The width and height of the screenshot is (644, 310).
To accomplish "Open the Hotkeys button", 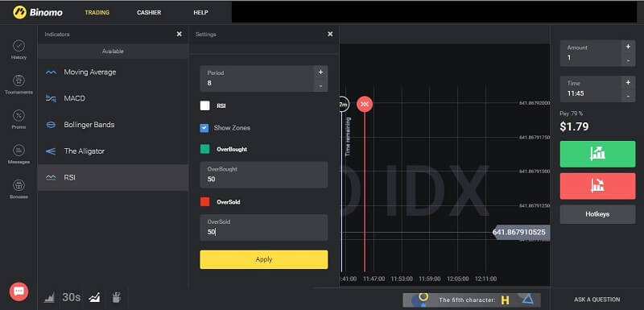I will point(597,214).
